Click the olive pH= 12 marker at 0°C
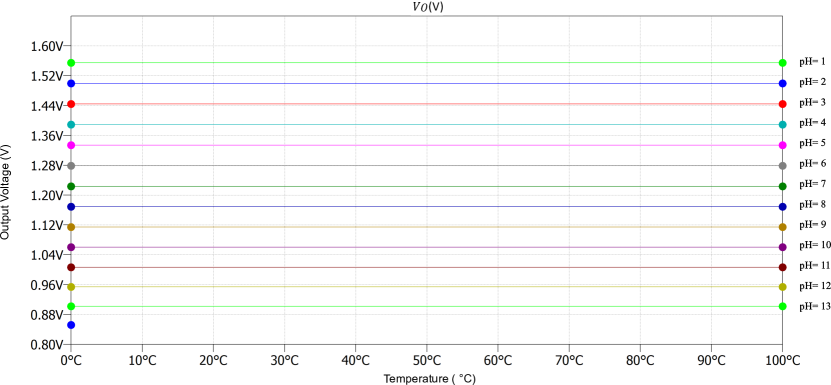831x385 pixels. [x=71, y=287]
